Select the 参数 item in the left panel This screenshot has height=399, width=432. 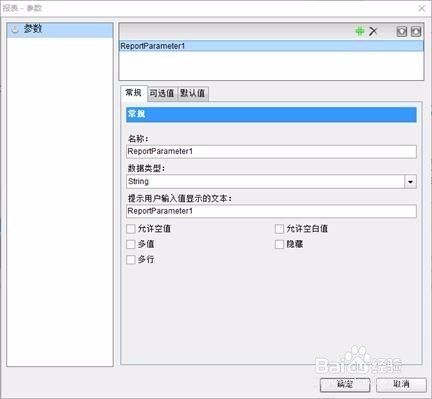[60, 30]
